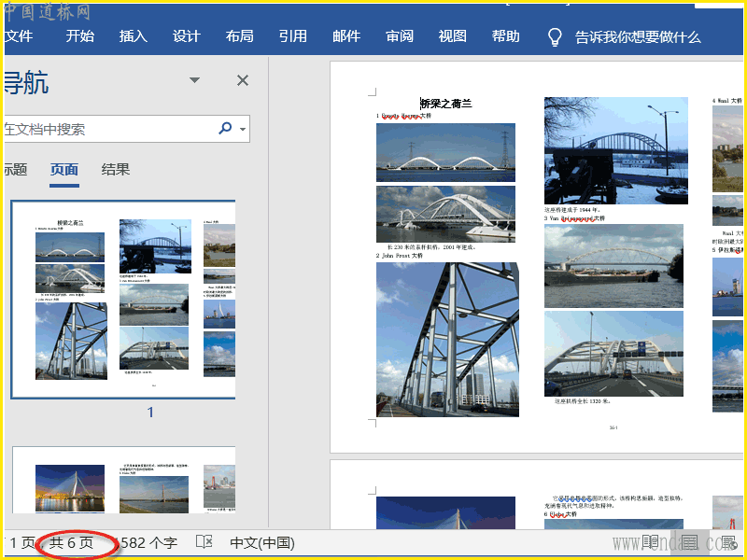Click the proofing book icon in status bar
The width and height of the screenshot is (747, 560).
tap(204, 542)
